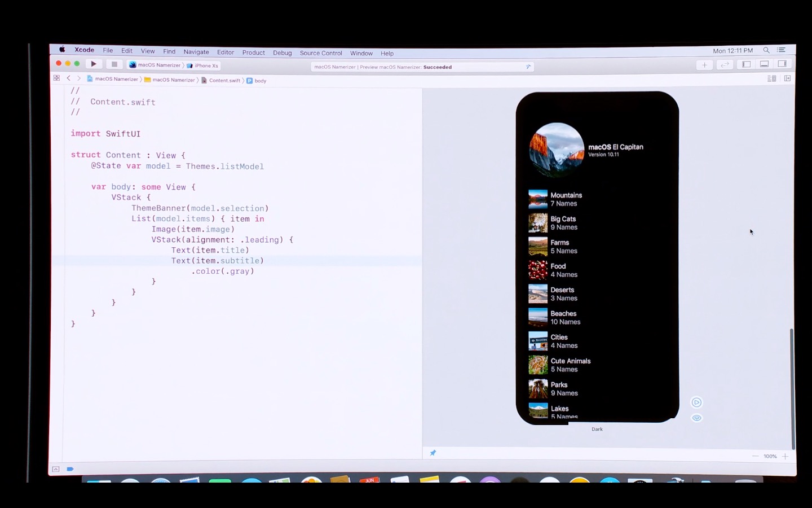This screenshot has width=812, height=508.
Task: Open the body symbol breadcrumb menu
Action: (257, 81)
